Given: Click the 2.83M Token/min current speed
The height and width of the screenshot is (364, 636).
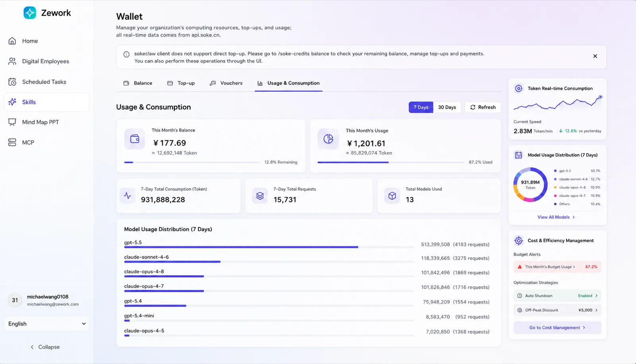Looking at the screenshot, I should point(533,131).
